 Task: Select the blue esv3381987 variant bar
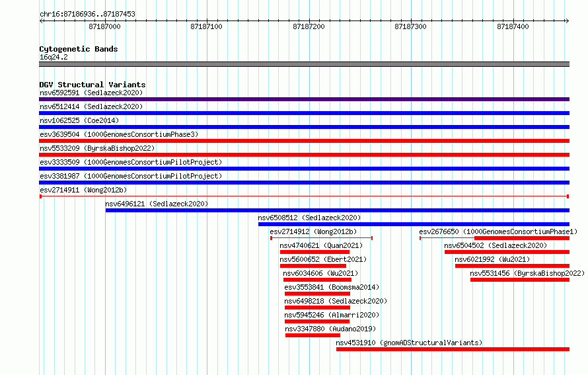click(304, 183)
